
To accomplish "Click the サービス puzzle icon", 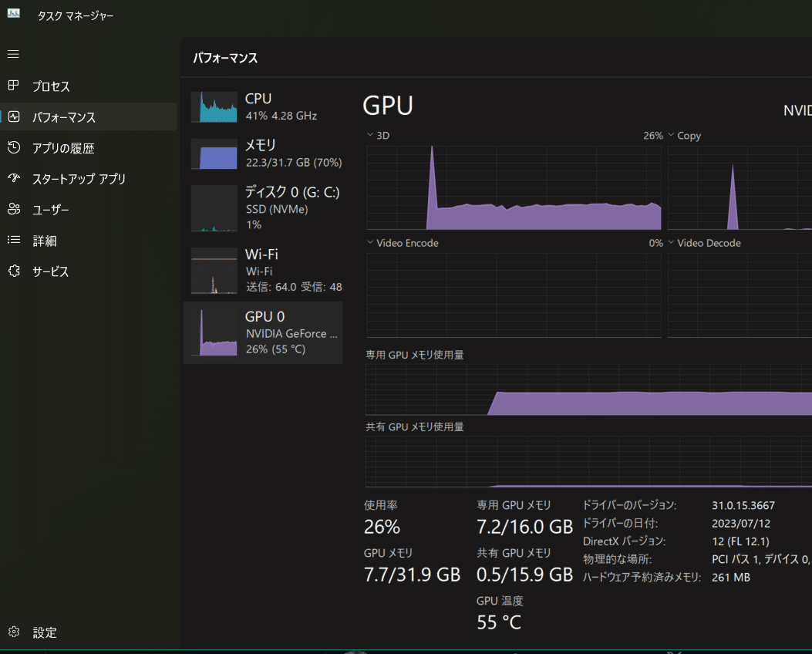I will click(14, 271).
